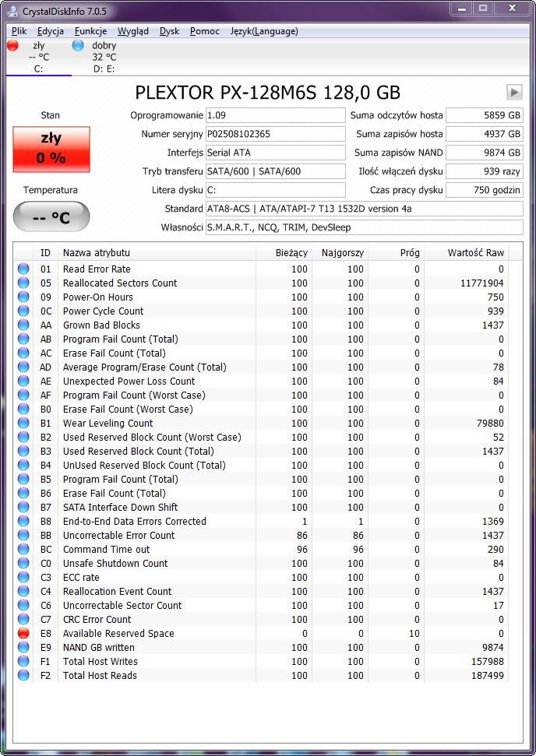536x756 pixels.
Task: Click raw value 79880
Action: tap(490, 423)
